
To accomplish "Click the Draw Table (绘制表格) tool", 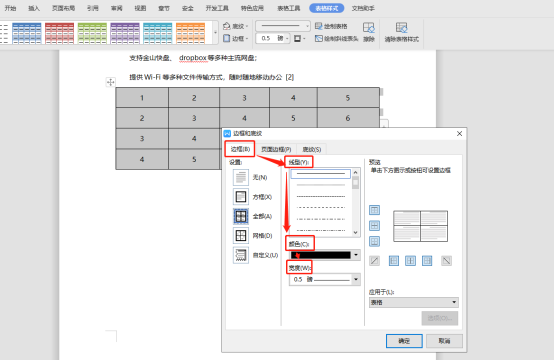I will pyautogui.click(x=331, y=26).
